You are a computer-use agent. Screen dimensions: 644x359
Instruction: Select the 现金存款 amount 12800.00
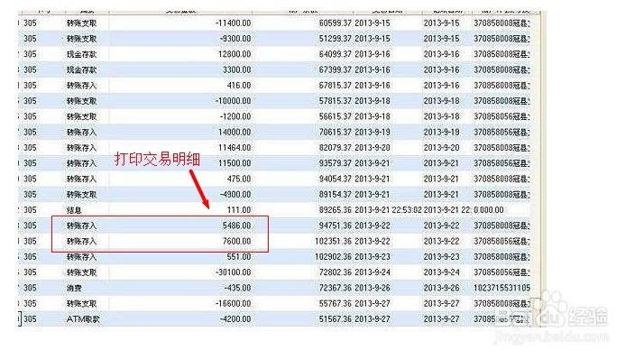tap(235, 54)
